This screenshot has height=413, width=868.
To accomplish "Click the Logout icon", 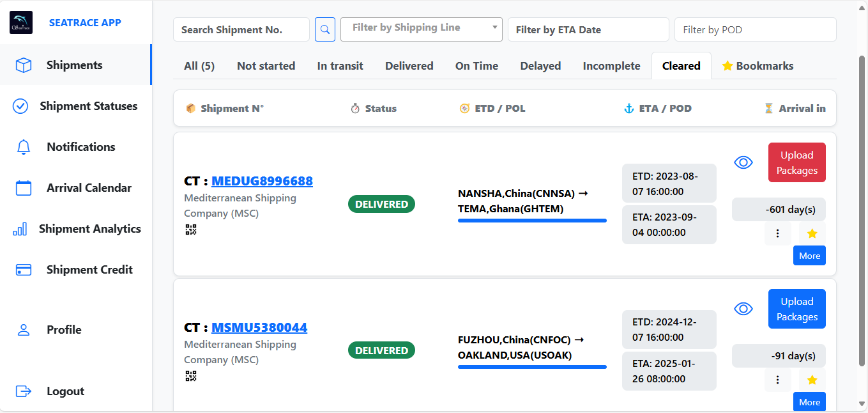I will 24,391.
